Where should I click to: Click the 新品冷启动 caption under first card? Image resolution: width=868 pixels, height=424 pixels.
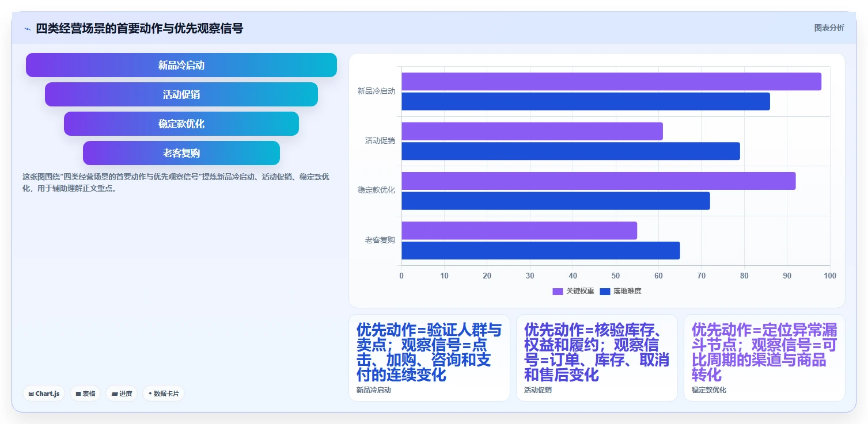click(x=373, y=390)
